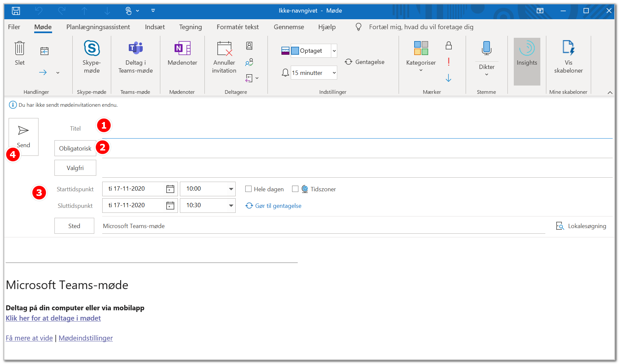This screenshot has width=619, height=364.
Task: Open Mødenoter OneNote icon
Action: (182, 48)
